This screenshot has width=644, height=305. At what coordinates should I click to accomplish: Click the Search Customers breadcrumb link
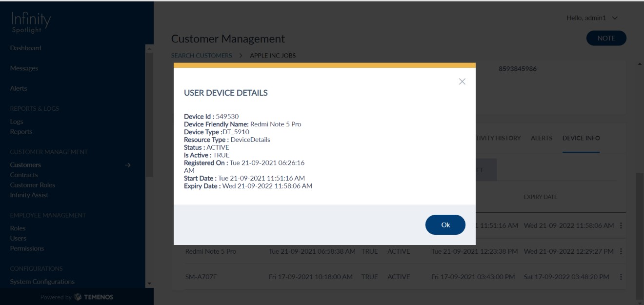tap(201, 56)
